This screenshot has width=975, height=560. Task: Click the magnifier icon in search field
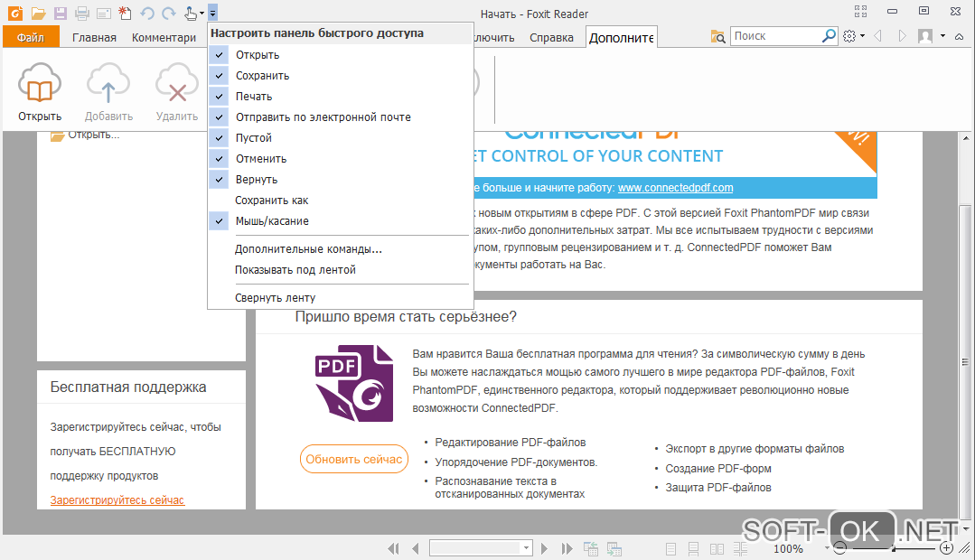click(829, 36)
